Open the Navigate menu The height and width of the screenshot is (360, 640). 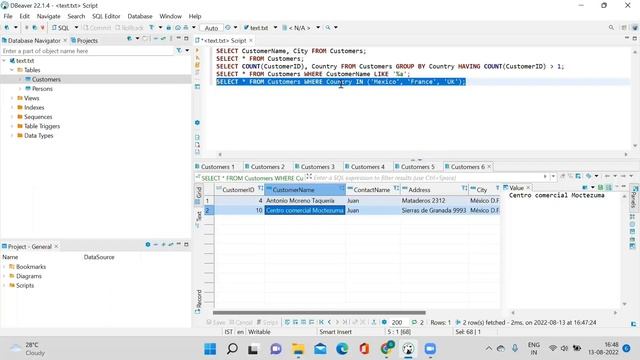pyautogui.click(x=49, y=16)
